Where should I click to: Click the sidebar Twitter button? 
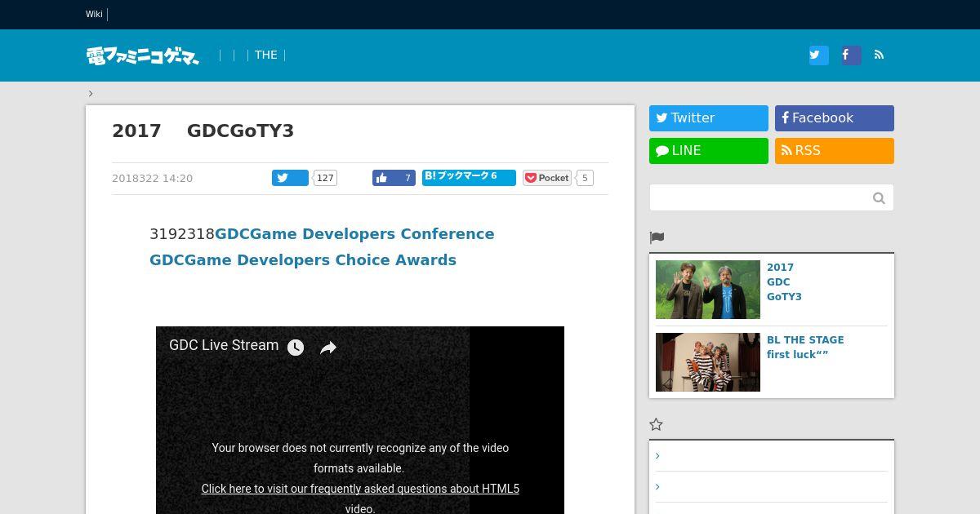pyautogui.click(x=709, y=118)
